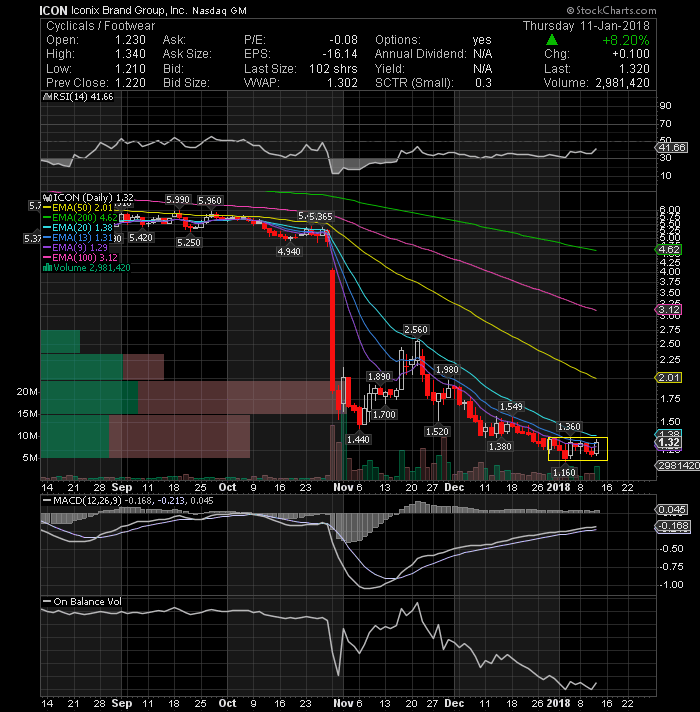The height and width of the screenshot is (712, 700).
Task: Click the 5.960 price high label
Action: pos(210,200)
